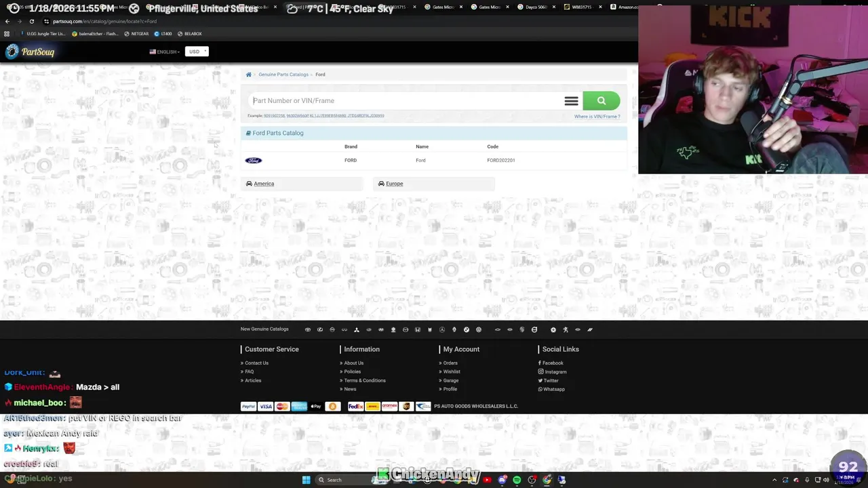Click the green search magnifier button
Screen dimensions: 868x488
(601, 101)
